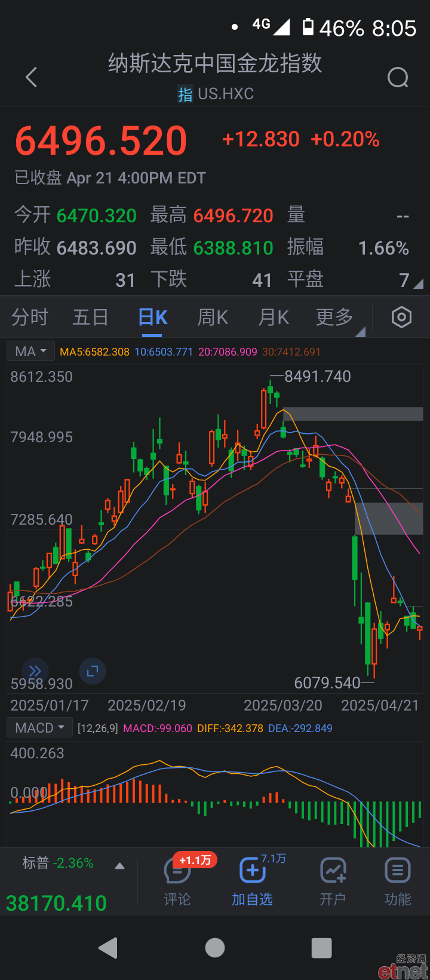The image size is (430, 980).
Task: Open search with magnifier icon
Action: tap(398, 77)
